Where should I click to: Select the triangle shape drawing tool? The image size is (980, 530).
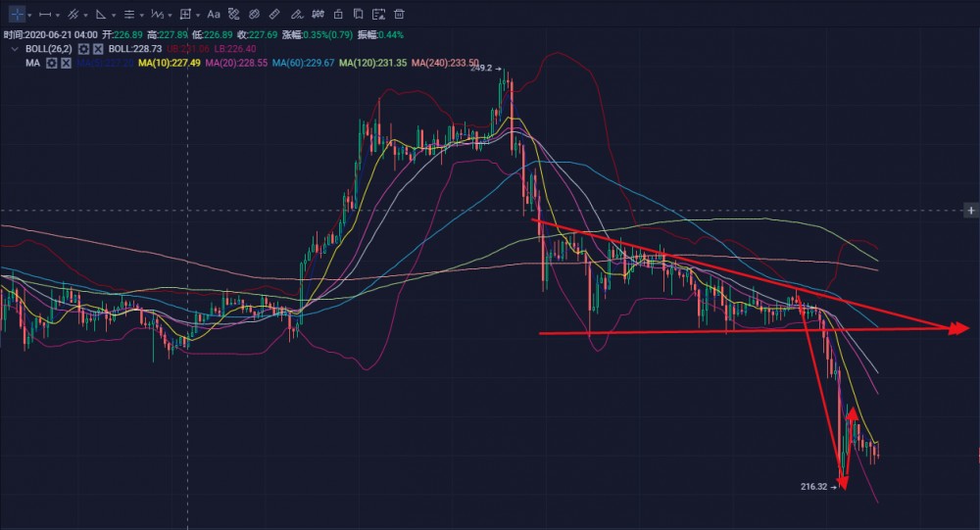click(x=100, y=15)
